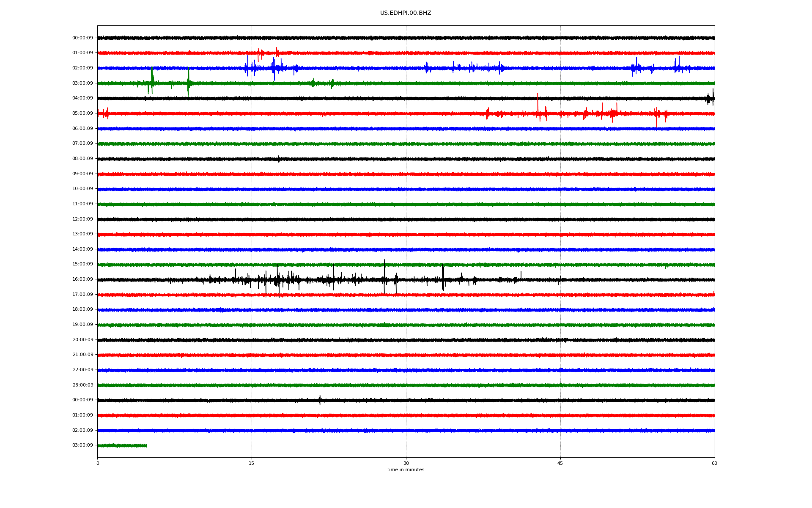Click the 10:00:09 time label
This screenshot has width=812, height=508.
coord(82,189)
